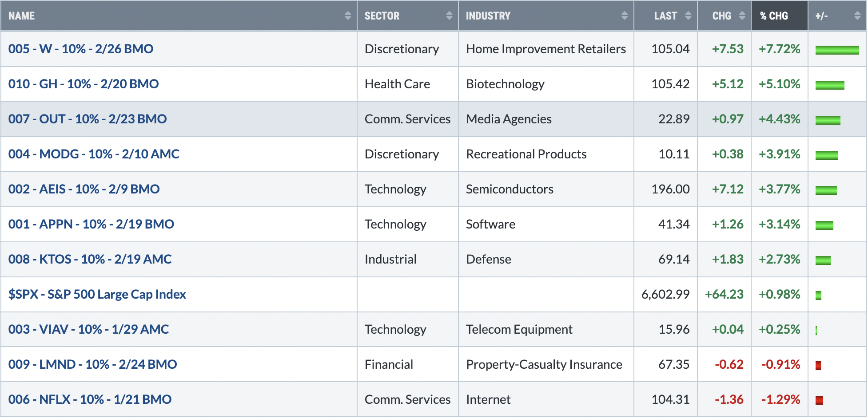The image size is (868, 418).
Task: Open 010 - GH - 10% - 2/20 BMO link
Action: 84,84
